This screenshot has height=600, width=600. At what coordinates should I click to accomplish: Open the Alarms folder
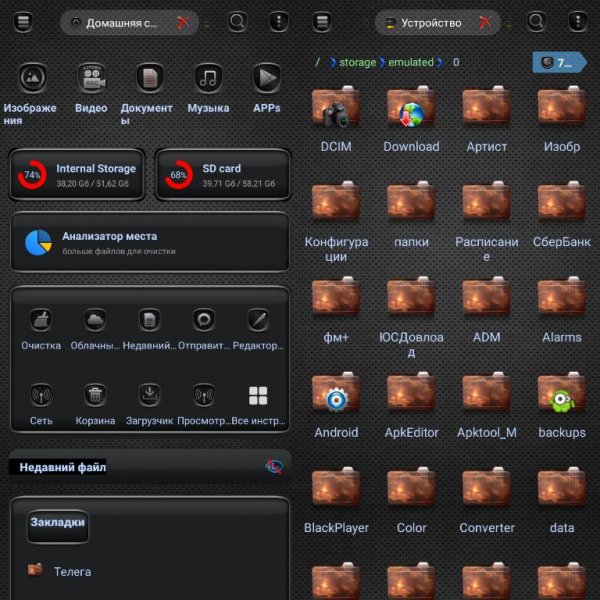pyautogui.click(x=562, y=297)
